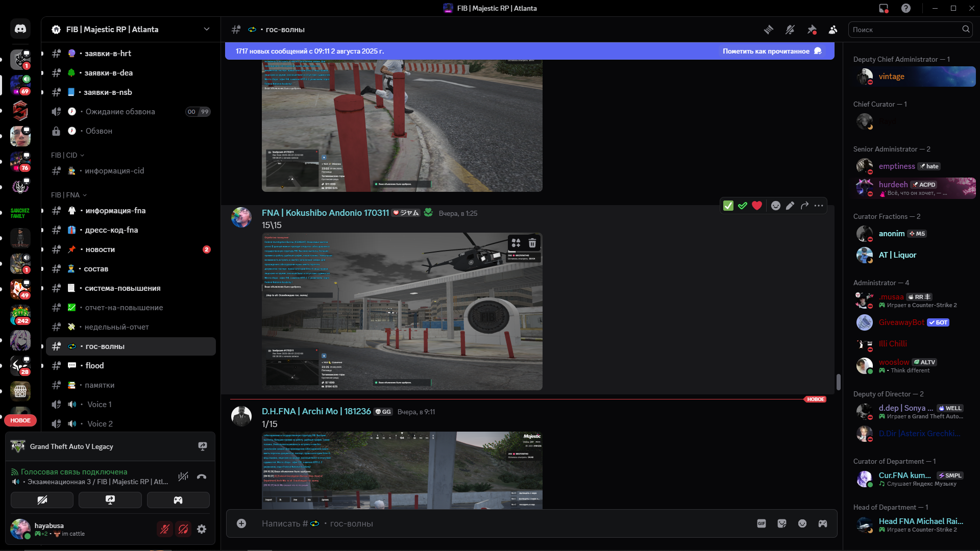The image size is (980, 551).
Task: Open user settings gear
Action: click(202, 529)
